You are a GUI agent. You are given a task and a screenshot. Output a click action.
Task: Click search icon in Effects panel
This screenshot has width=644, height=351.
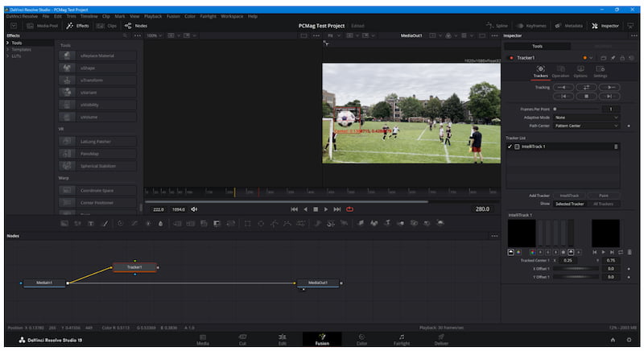point(126,35)
